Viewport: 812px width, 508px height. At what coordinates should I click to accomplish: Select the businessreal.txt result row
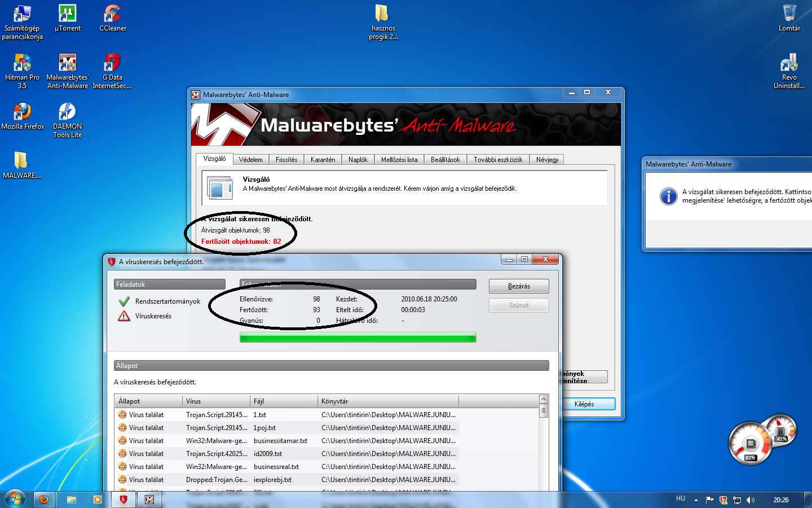tap(287, 467)
